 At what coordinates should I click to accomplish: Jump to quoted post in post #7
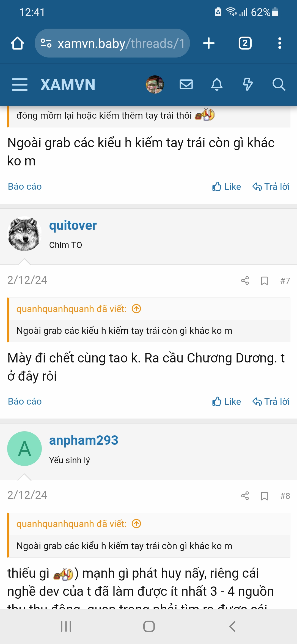click(136, 309)
